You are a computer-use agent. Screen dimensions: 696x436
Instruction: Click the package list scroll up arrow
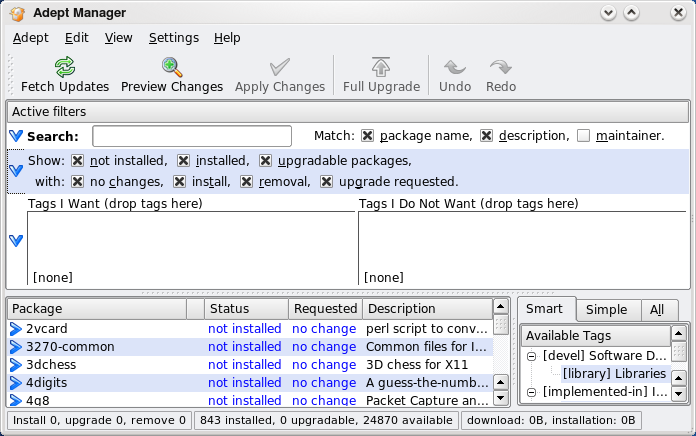pyautogui.click(x=501, y=307)
